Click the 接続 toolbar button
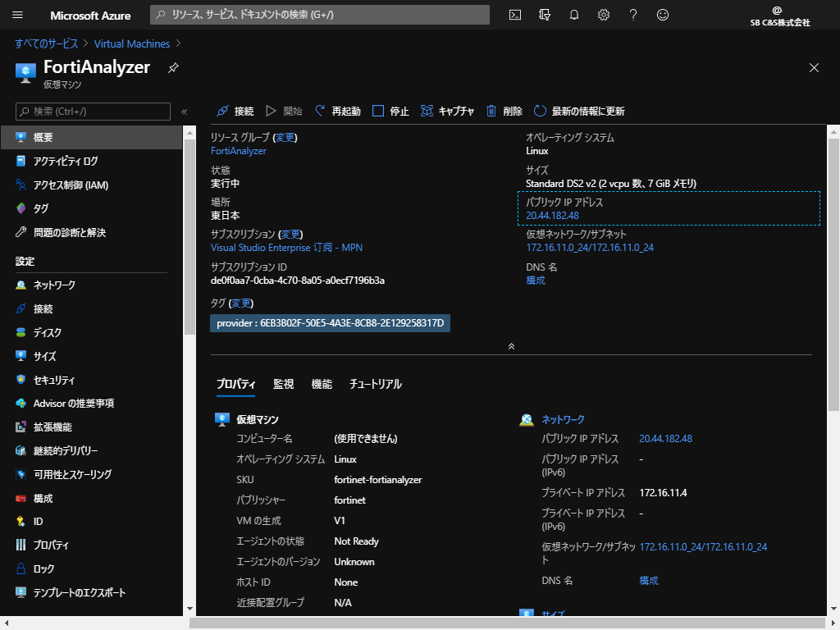Image resolution: width=840 pixels, height=630 pixels. [235, 111]
